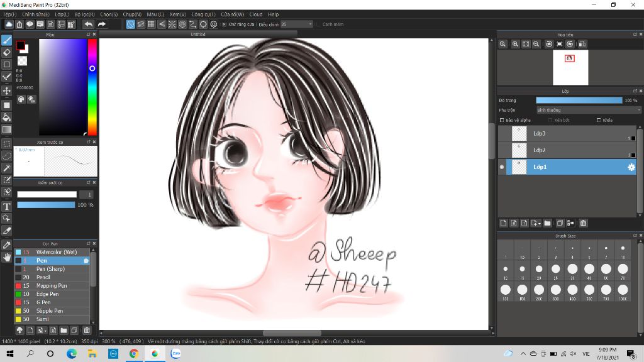The image size is (644, 362).
Task: Open File Explorer from the taskbar
Action: point(92,353)
